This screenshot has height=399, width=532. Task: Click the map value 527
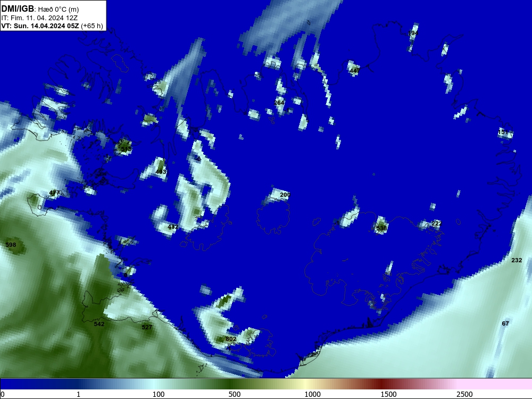pos(147,327)
